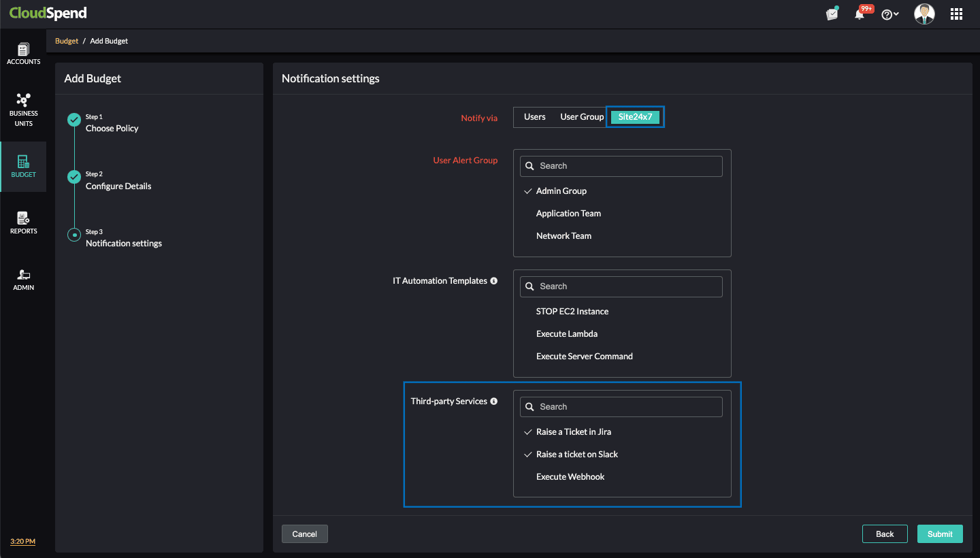The width and height of the screenshot is (980, 558).
Task: Go to the Notification settings step
Action: point(124,243)
